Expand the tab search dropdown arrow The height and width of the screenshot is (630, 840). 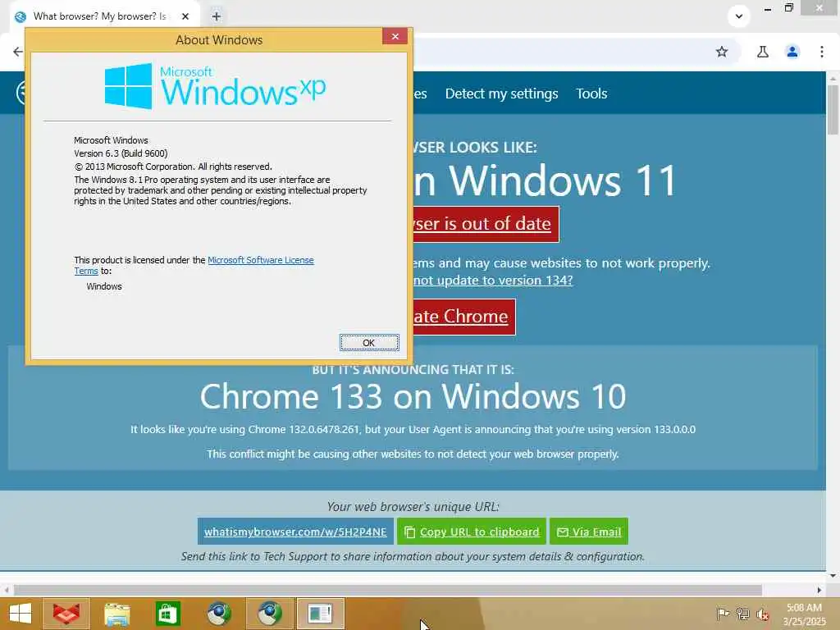739,16
